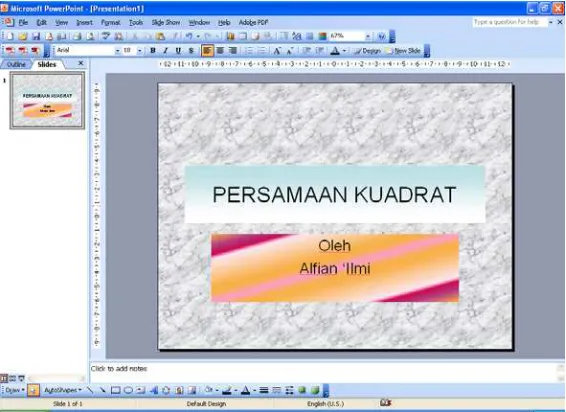Image resolution: width=566 pixels, height=412 pixels.
Task: Click the Print Preview icon
Action: point(90,36)
